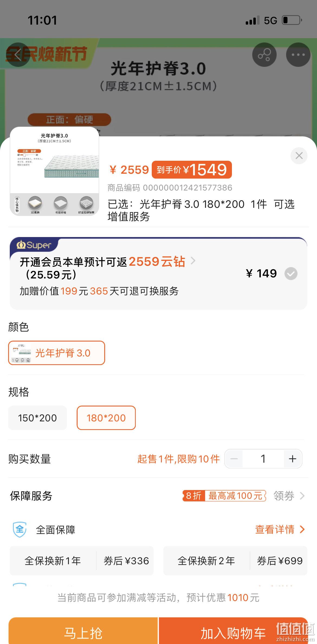Choose 全保换新1年 service plan
This screenshot has height=644, width=317.
tap(82, 561)
